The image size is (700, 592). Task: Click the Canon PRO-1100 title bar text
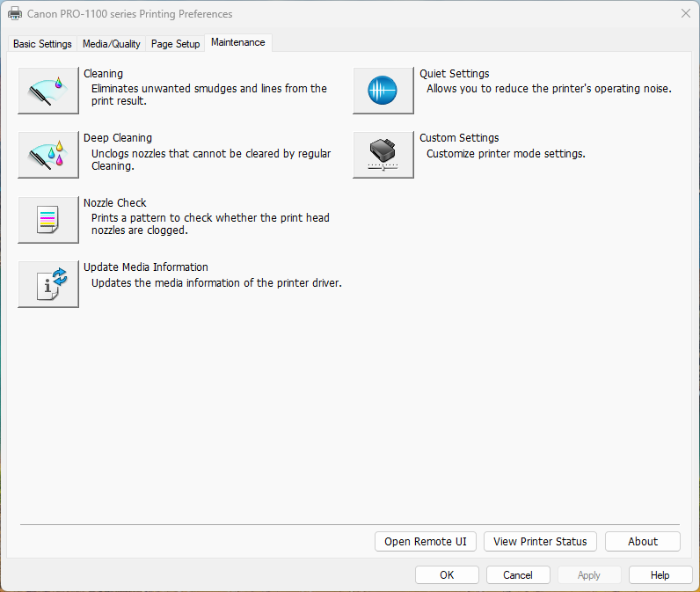[130, 14]
